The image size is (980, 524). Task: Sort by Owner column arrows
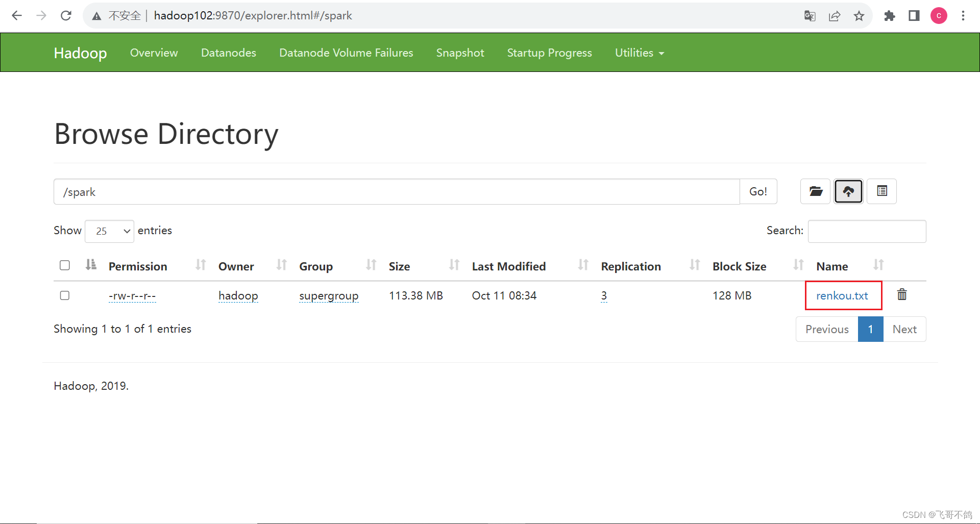pos(281,265)
